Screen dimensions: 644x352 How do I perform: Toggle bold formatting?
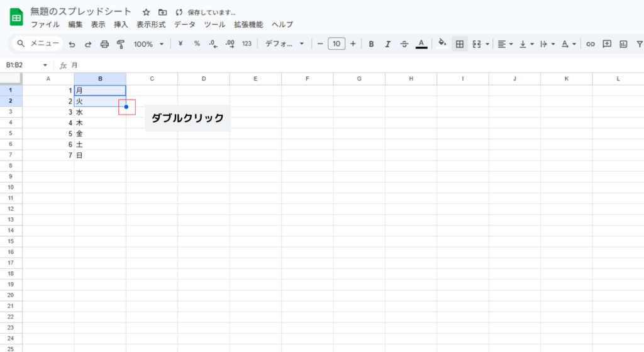point(371,44)
